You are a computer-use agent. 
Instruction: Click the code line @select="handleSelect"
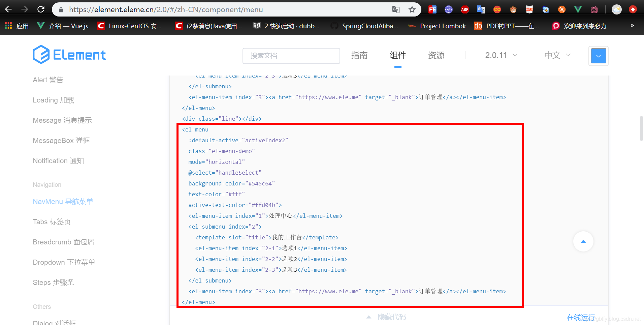[x=225, y=173]
